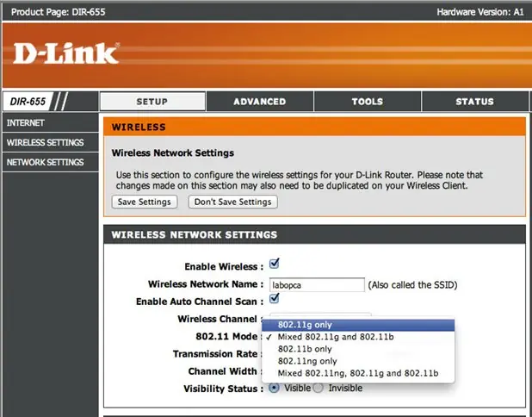Click Don't Save Settings button
The height and width of the screenshot is (417, 532).
coord(232,202)
